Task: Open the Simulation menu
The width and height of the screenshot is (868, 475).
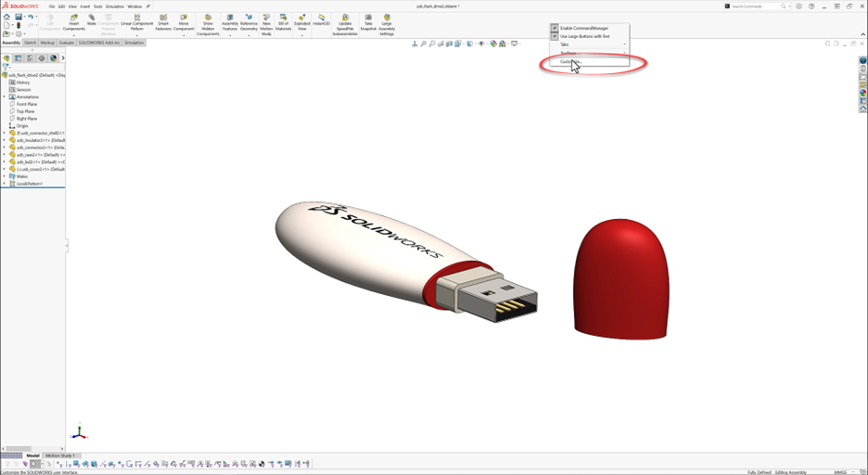Action: [x=115, y=6]
